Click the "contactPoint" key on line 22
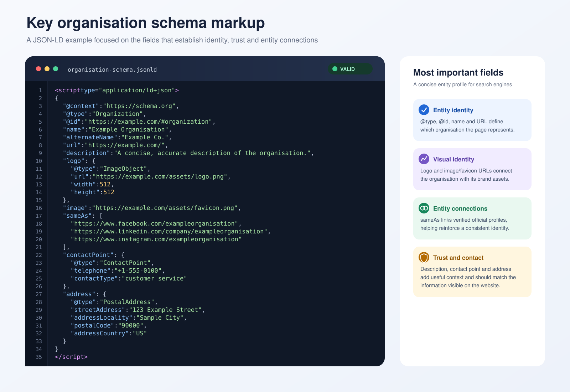Screen dimensions: 570x392 tap(88, 255)
